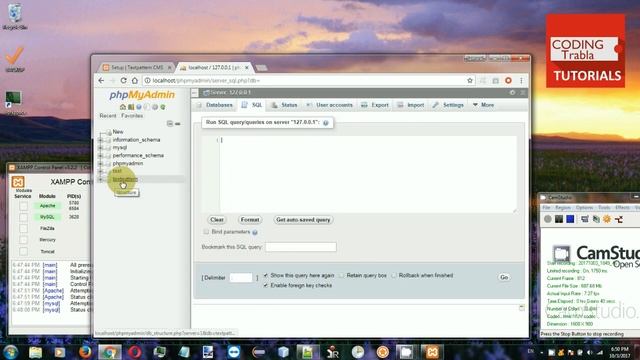
Task: Open the Import tab
Action: (x=411, y=105)
